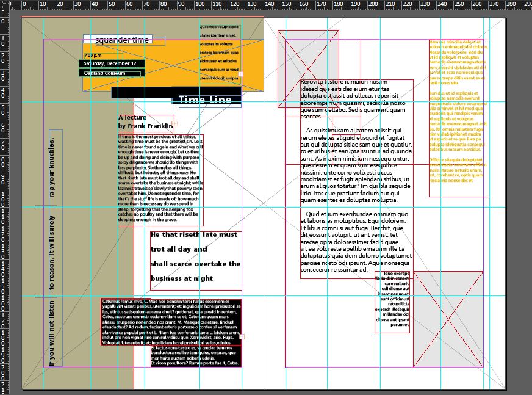
Task: Click right-aligned caption starting "Iquo exerepe"
Action: coord(394,299)
